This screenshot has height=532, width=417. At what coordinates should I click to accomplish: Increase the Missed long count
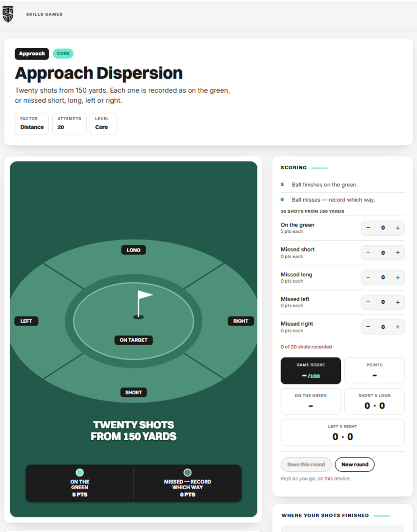[398, 277]
